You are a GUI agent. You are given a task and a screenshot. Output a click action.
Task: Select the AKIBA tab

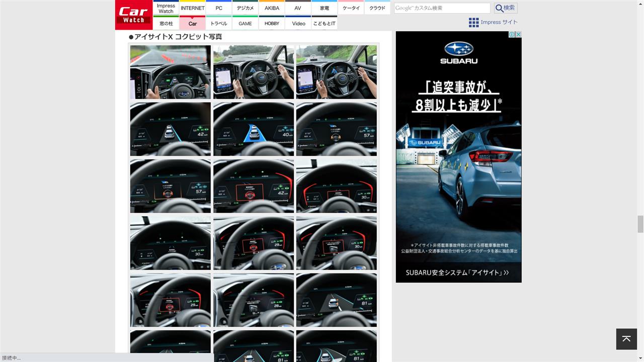(272, 8)
